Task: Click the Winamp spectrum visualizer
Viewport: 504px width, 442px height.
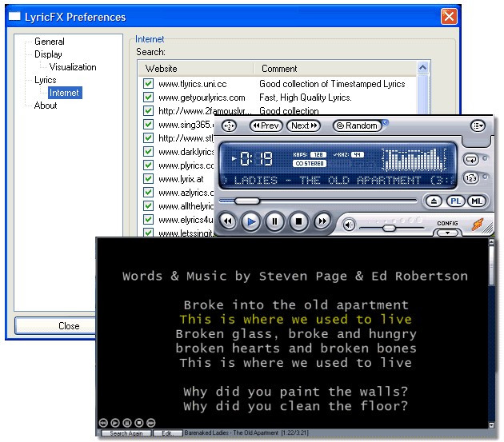Action: 414,159
